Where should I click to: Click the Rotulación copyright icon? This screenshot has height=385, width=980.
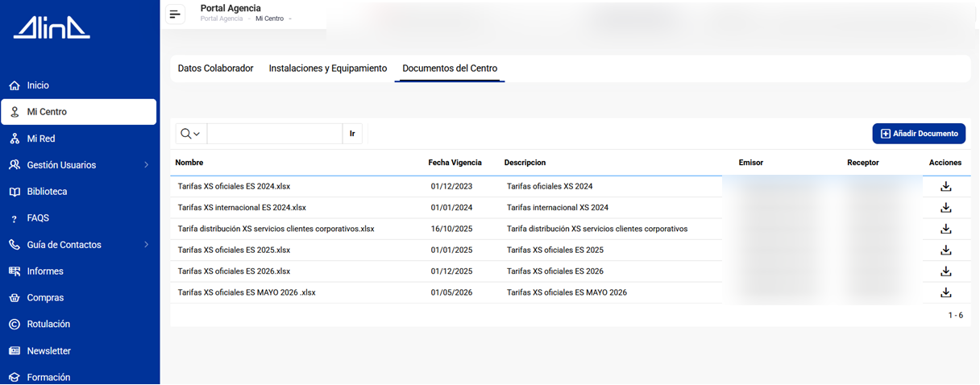[15, 325]
